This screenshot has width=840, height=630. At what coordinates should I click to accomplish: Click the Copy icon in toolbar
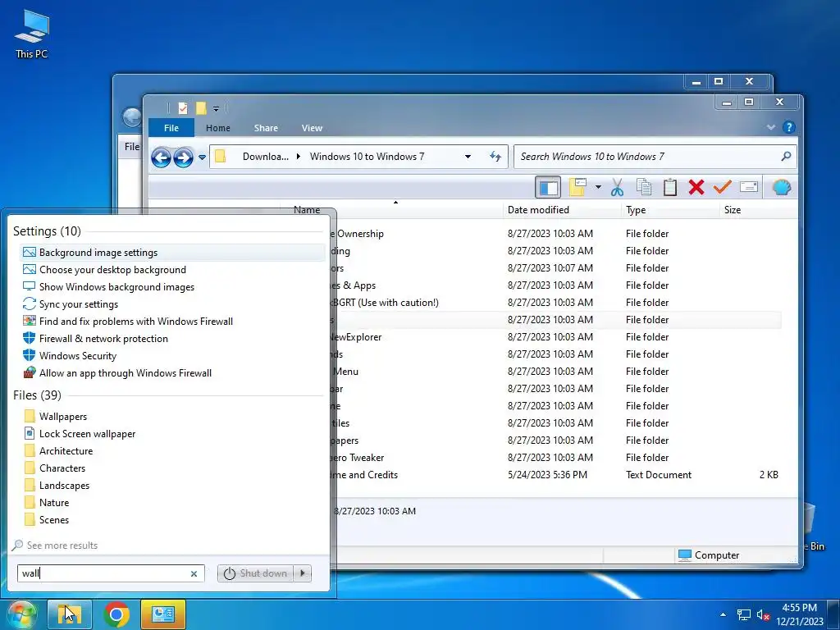click(643, 187)
